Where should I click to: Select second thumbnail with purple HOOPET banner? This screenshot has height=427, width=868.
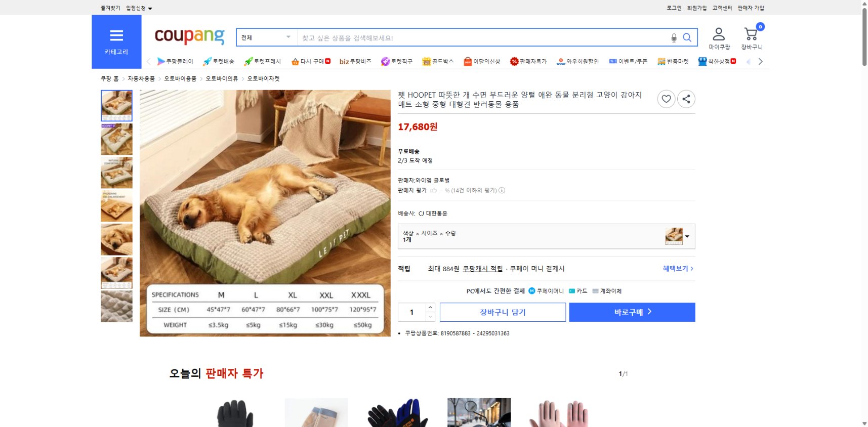(x=116, y=139)
